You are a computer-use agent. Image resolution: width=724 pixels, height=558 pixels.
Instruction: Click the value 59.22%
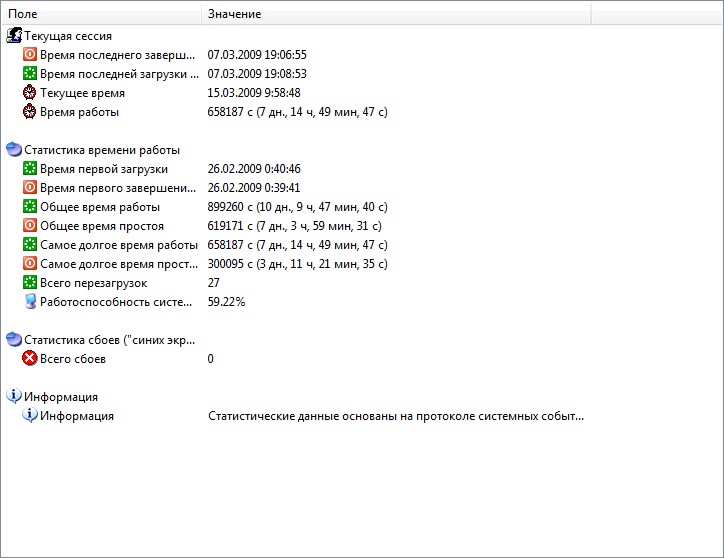226,302
